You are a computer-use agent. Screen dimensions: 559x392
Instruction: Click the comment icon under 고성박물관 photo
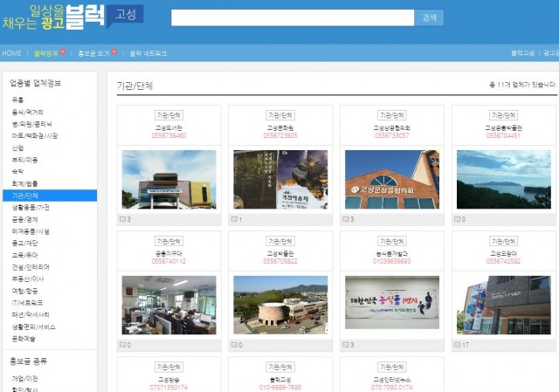click(234, 345)
